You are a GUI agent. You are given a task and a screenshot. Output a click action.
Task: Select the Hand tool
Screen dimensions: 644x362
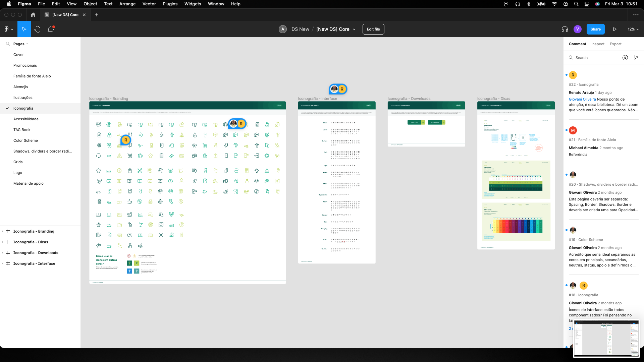[x=37, y=29]
